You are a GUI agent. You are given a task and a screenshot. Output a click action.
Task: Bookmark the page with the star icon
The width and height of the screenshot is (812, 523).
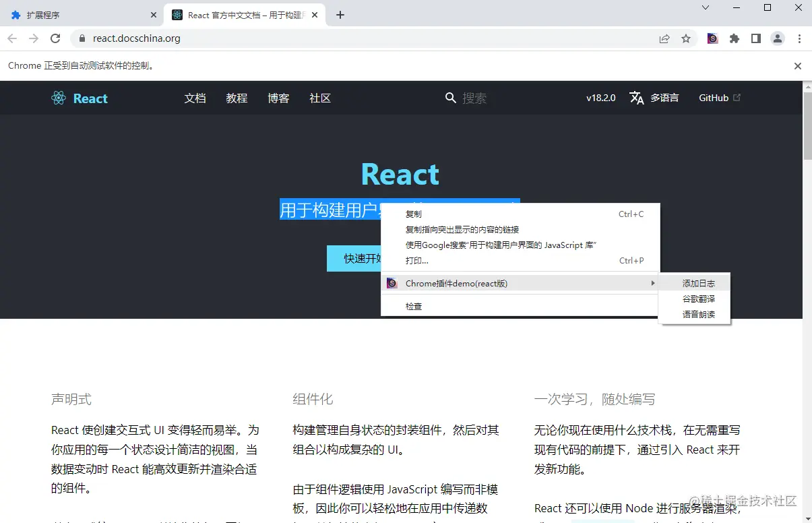point(686,38)
